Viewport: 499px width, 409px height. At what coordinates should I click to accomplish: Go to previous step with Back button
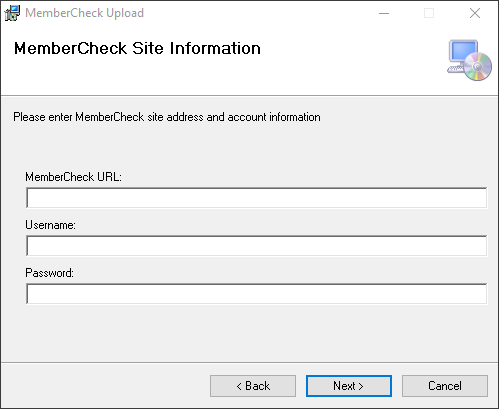click(x=253, y=386)
